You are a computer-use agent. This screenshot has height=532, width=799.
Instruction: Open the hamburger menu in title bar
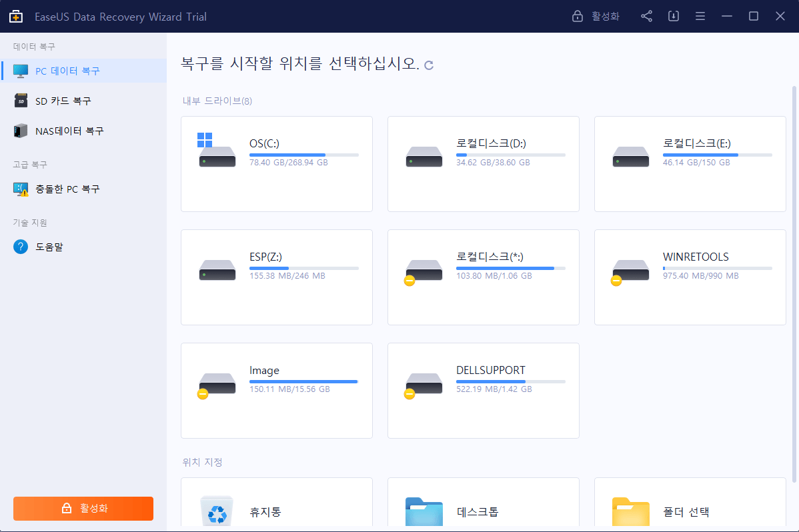coord(700,17)
